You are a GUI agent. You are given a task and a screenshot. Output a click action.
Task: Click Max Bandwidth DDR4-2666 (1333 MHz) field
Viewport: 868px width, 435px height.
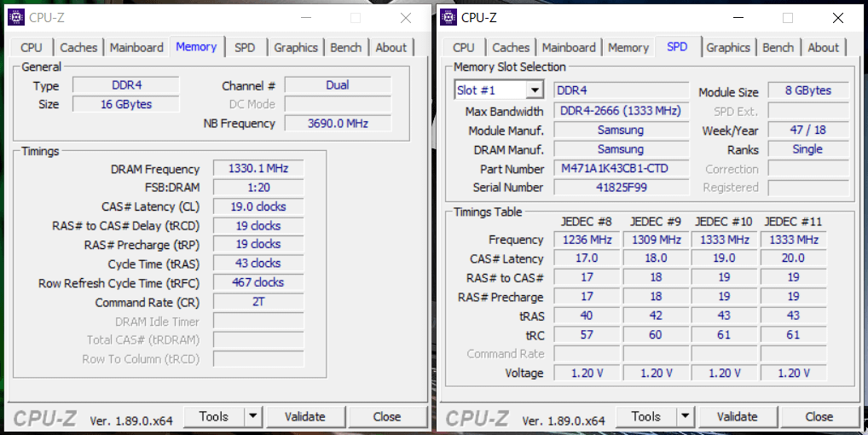tap(621, 111)
